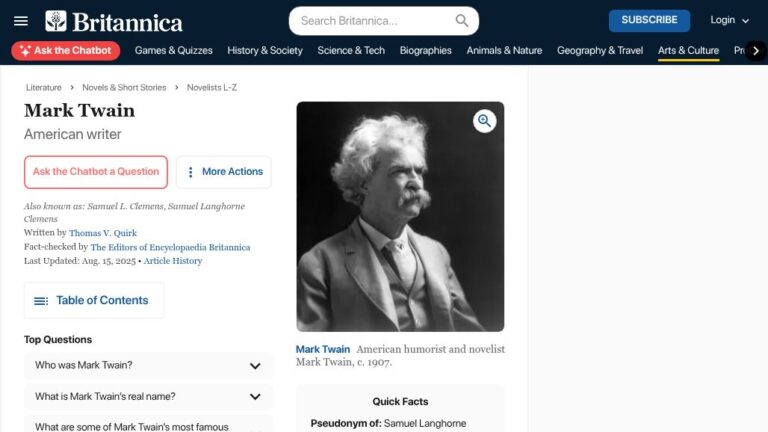Go to the Biographies section

coord(425,50)
